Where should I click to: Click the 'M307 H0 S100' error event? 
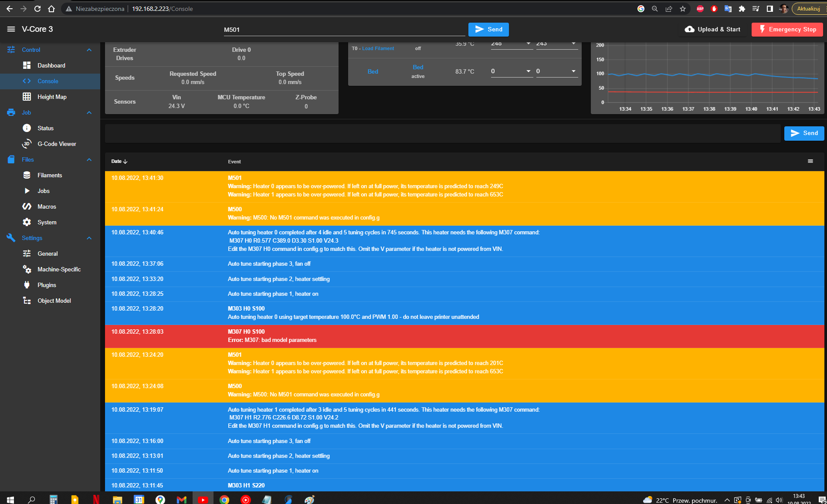[x=464, y=336]
